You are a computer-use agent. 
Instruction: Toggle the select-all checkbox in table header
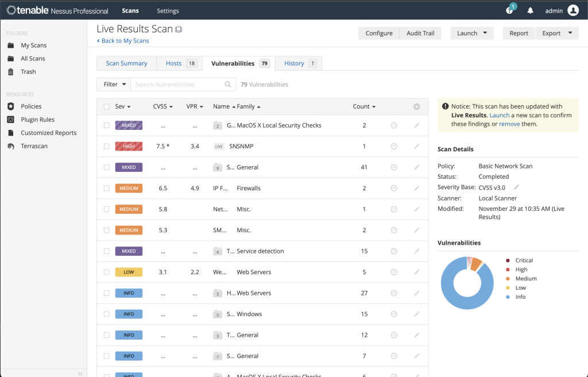[x=106, y=107]
